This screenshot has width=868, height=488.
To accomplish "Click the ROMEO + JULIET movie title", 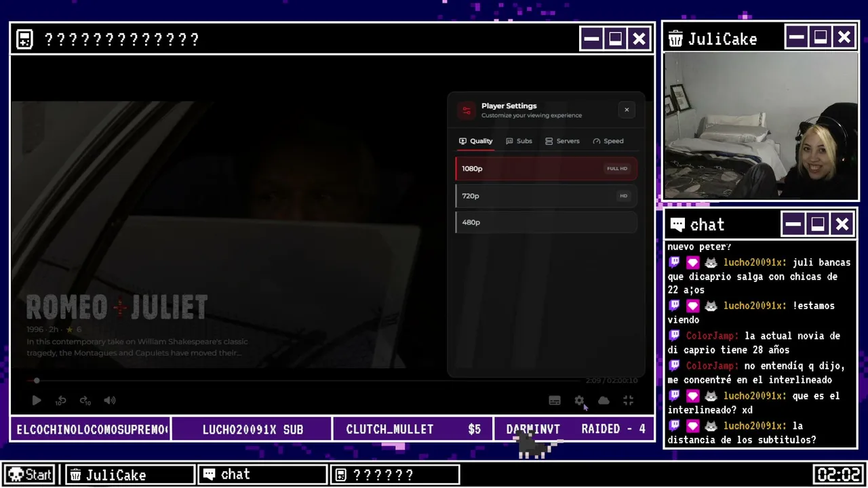I will (117, 308).
